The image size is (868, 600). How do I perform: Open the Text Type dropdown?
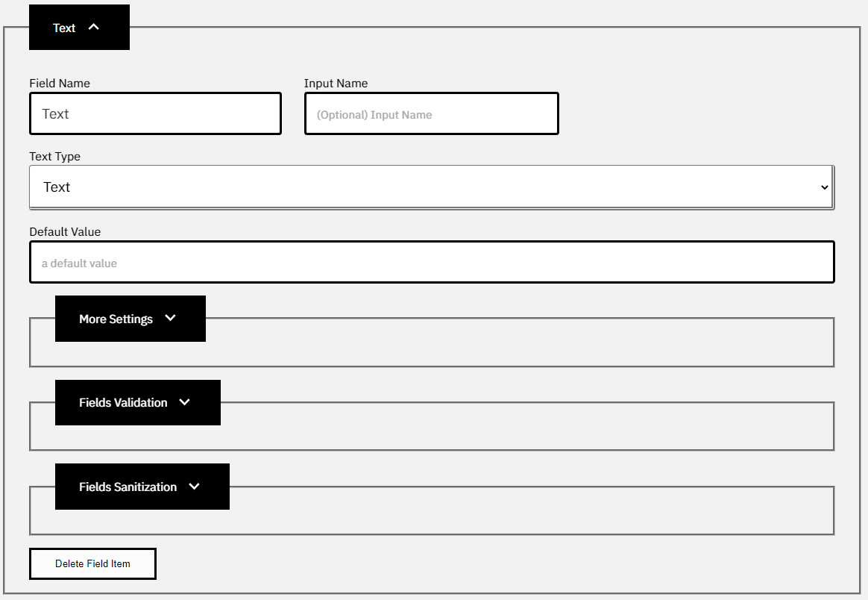click(432, 187)
